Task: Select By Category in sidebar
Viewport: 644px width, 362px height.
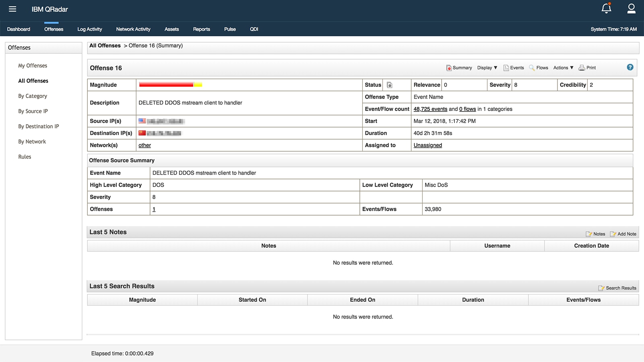Action: 33,96
